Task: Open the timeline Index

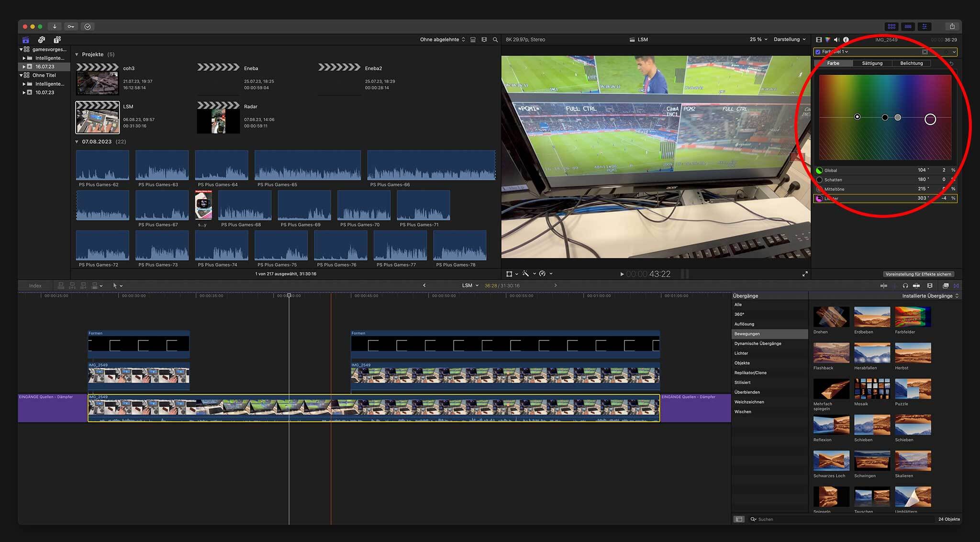Action: 34,285
